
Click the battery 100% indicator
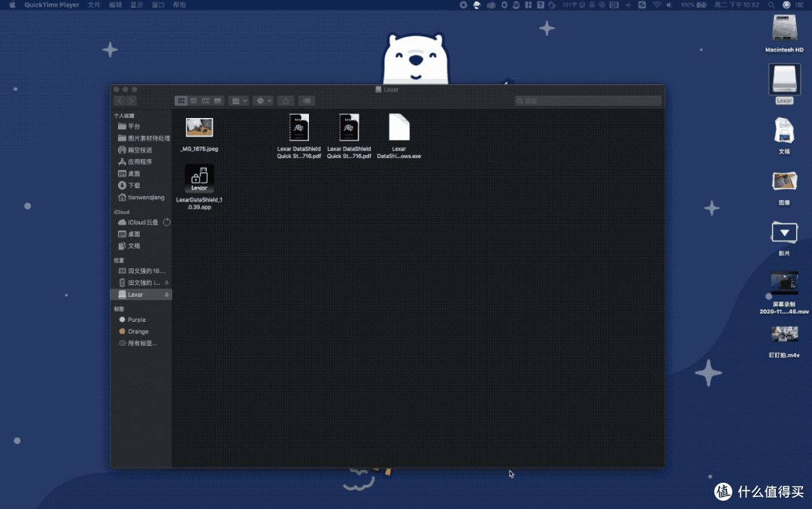693,5
